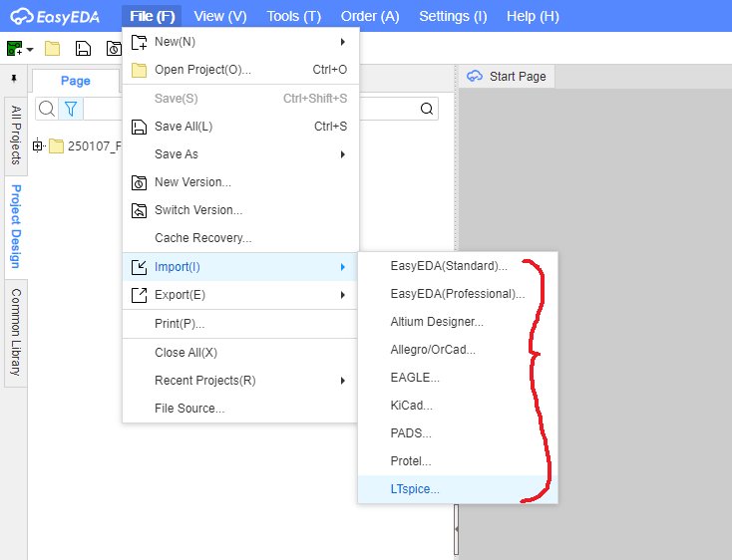Choose New(N) in File menu
732x560 pixels.
pos(240,42)
